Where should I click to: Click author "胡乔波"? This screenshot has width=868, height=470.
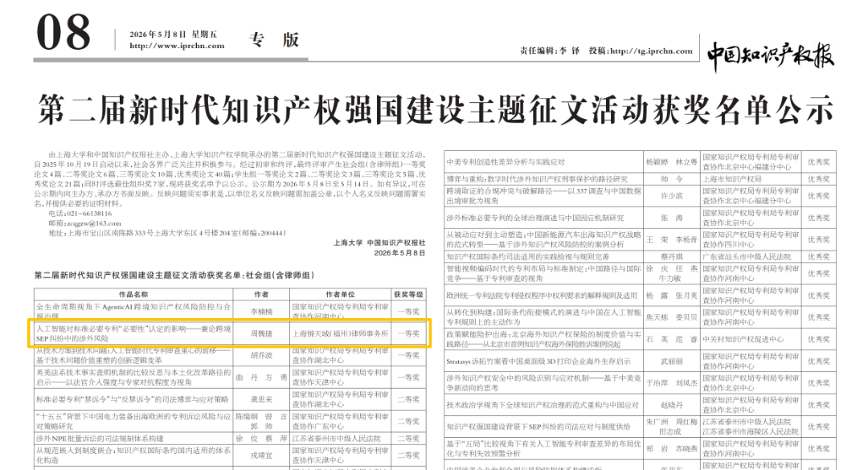(x=261, y=355)
